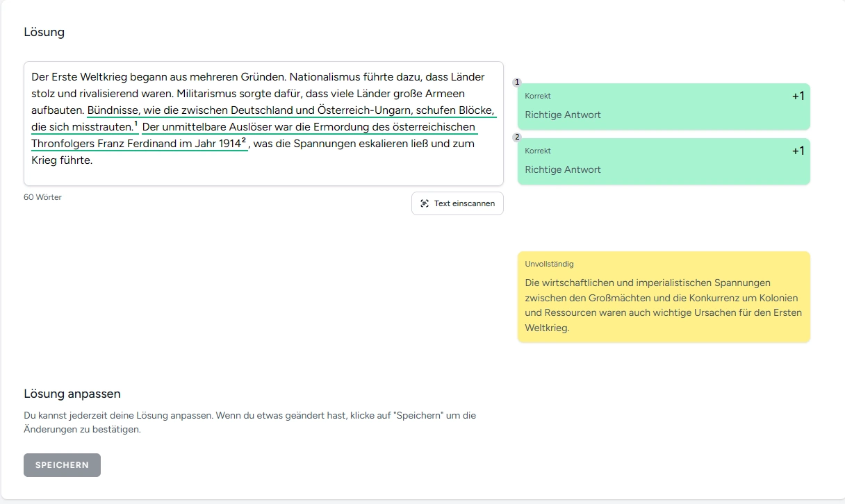Screen dimensions: 845x504
Task: Click the Lösung anpassen heading
Action: tap(72, 394)
